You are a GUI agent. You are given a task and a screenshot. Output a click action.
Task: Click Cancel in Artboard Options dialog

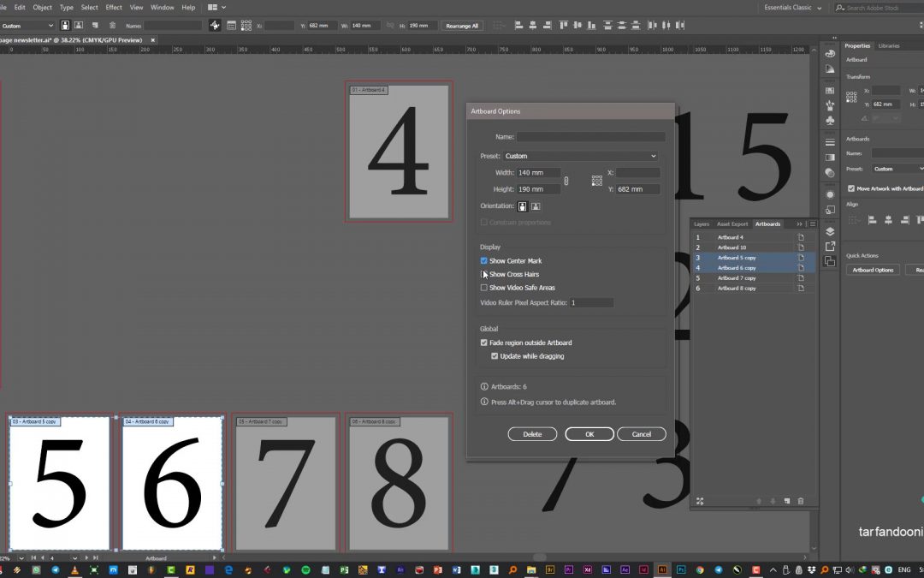(641, 434)
